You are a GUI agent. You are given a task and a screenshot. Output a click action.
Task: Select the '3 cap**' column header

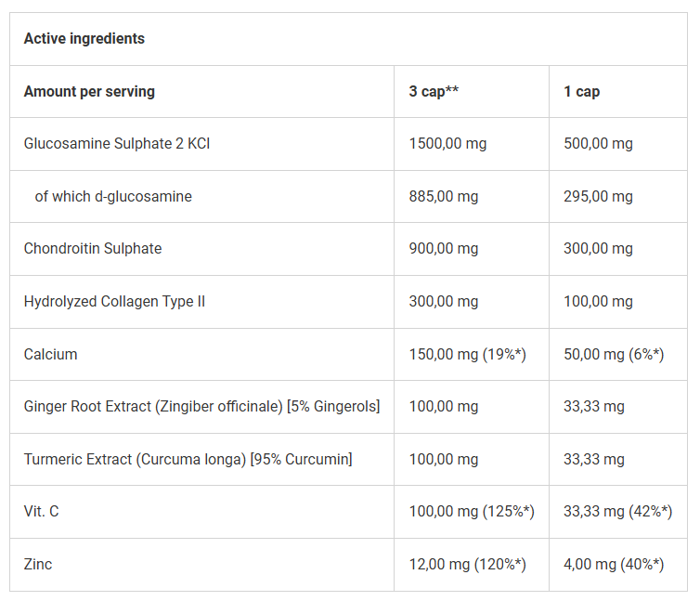434,91
